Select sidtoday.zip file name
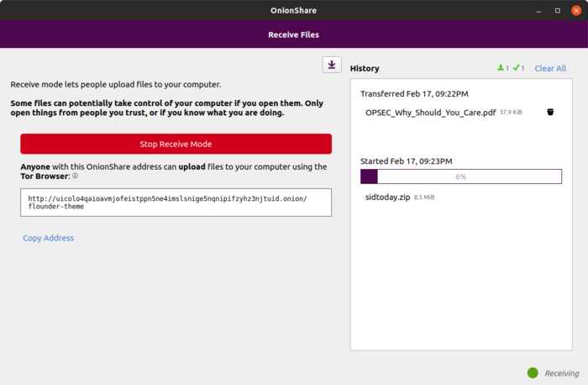The image size is (588, 385). click(388, 197)
